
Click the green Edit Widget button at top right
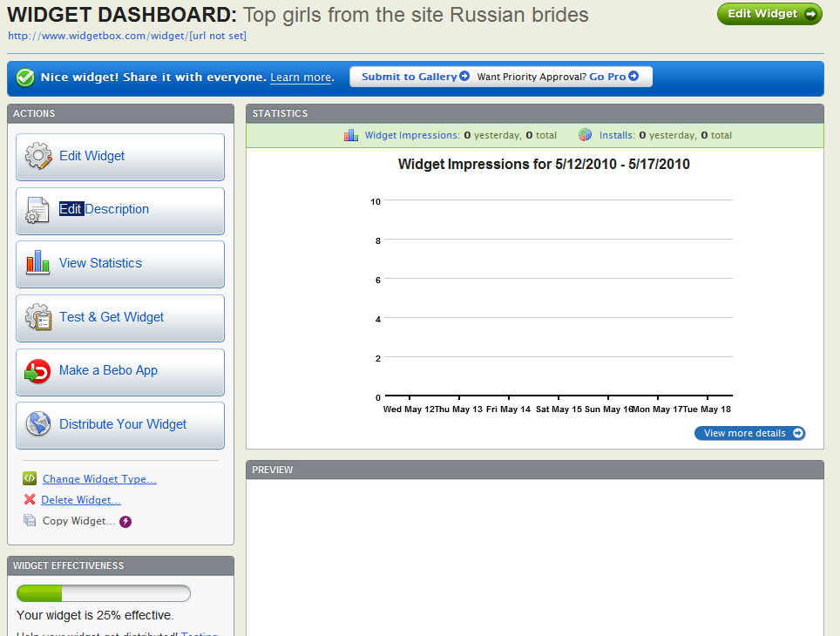coord(769,14)
